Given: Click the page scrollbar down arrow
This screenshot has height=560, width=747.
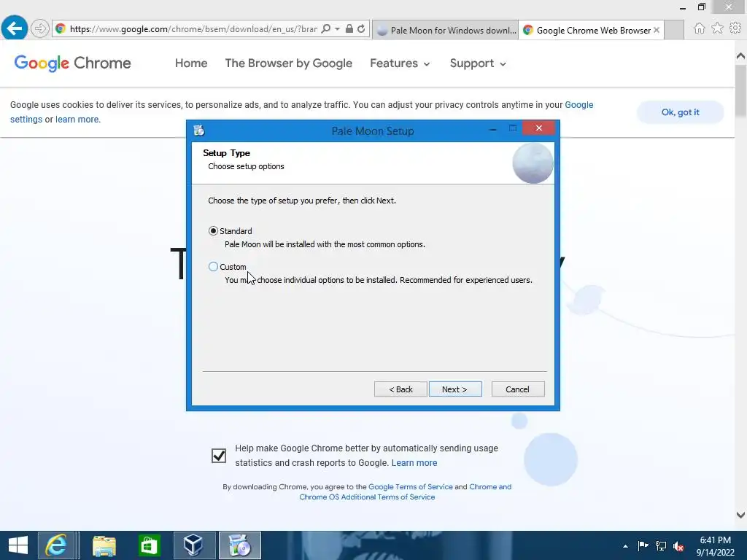Looking at the screenshot, I should click(741, 515).
